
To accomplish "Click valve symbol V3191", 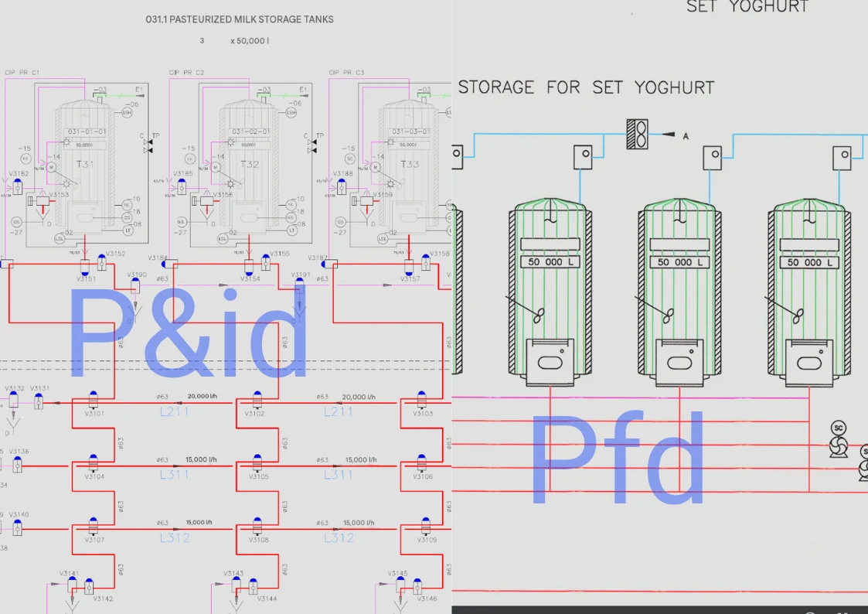I will click(x=299, y=285).
